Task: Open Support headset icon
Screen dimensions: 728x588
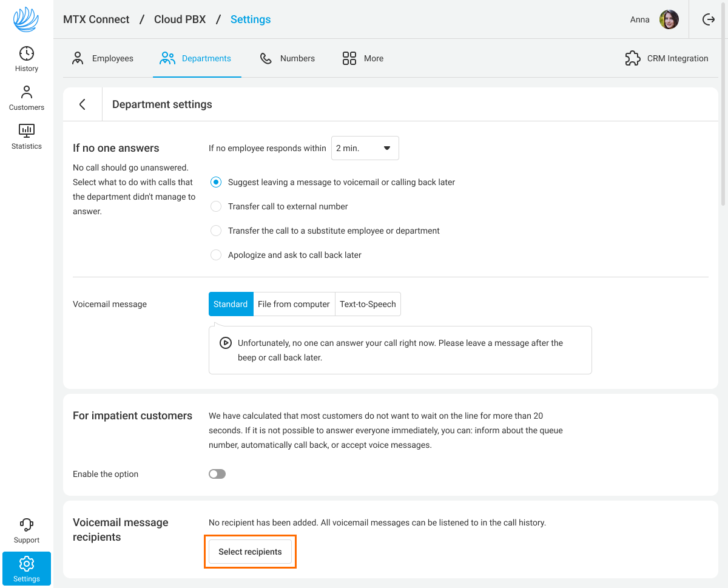Action: pos(27,524)
